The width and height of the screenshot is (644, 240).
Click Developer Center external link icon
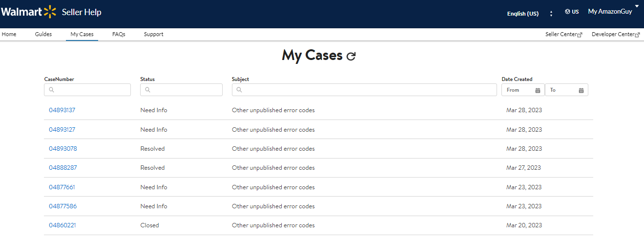coord(638,35)
